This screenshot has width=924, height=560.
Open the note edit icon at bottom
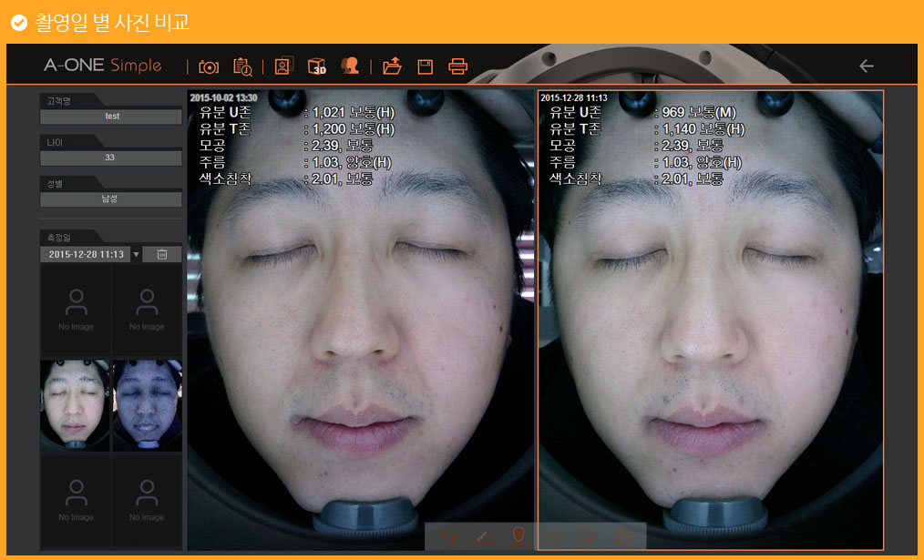point(588,536)
